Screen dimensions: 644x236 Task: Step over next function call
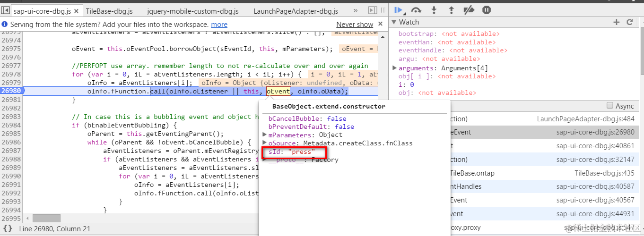[x=416, y=10]
